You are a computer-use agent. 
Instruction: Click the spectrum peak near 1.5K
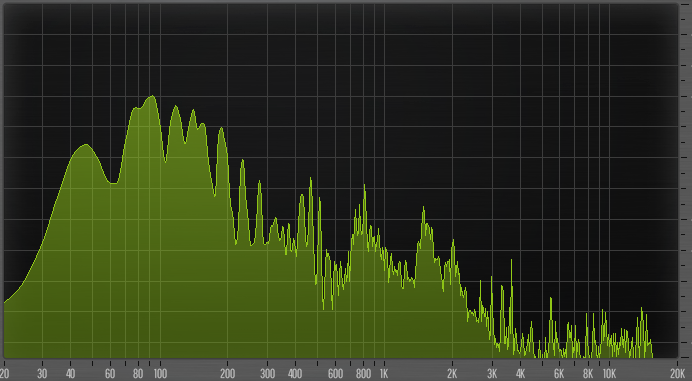(x=423, y=210)
